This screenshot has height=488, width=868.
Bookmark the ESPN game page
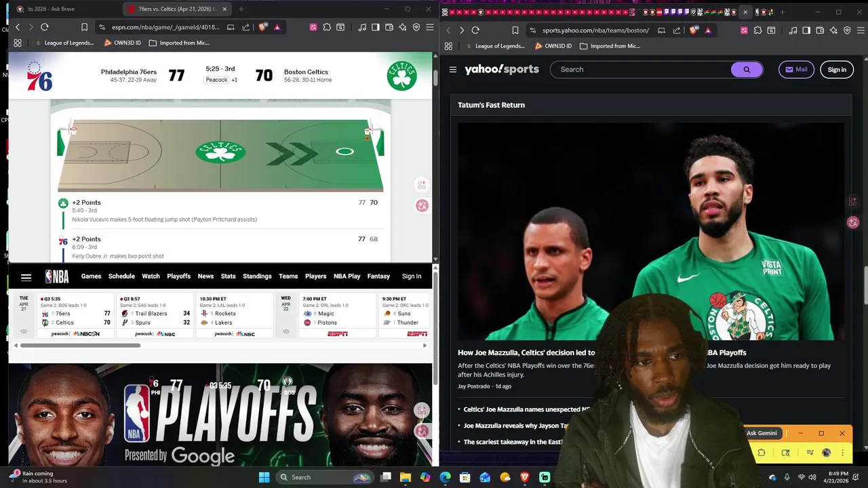[84, 27]
